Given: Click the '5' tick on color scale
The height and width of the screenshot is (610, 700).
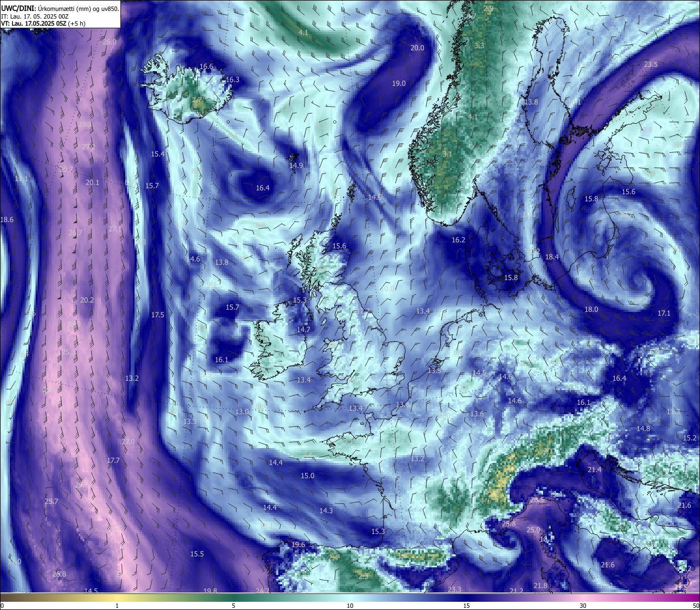Looking at the screenshot, I should click(234, 606).
